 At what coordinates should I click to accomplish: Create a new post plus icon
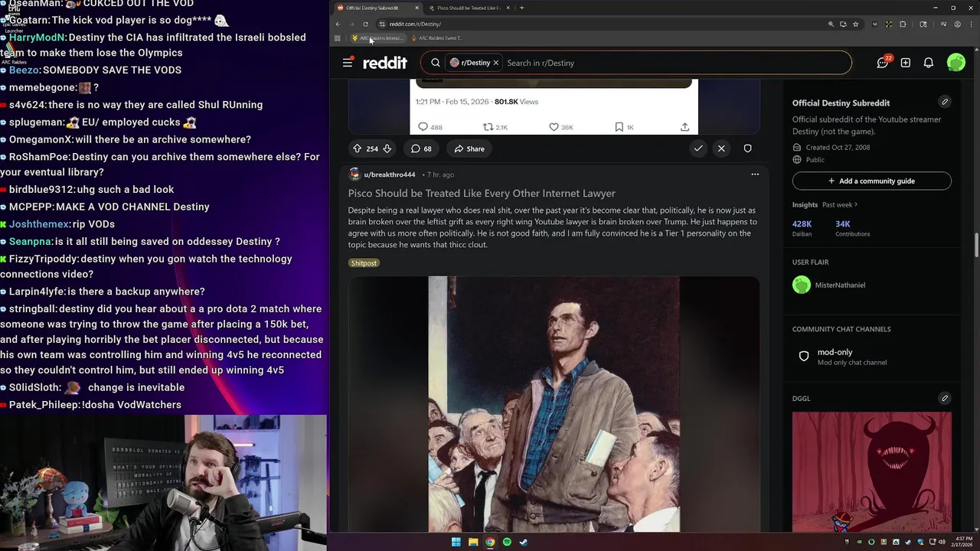coord(906,63)
